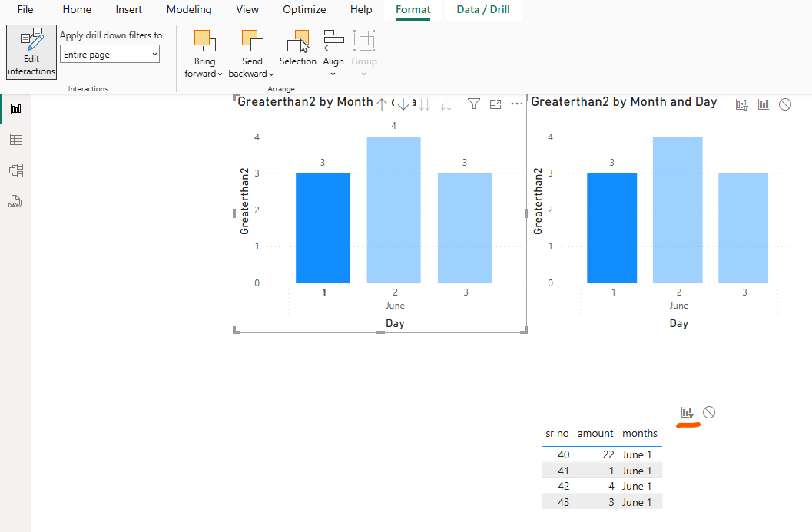The image size is (812, 532).
Task: Open the Align dropdown
Action: [333, 54]
